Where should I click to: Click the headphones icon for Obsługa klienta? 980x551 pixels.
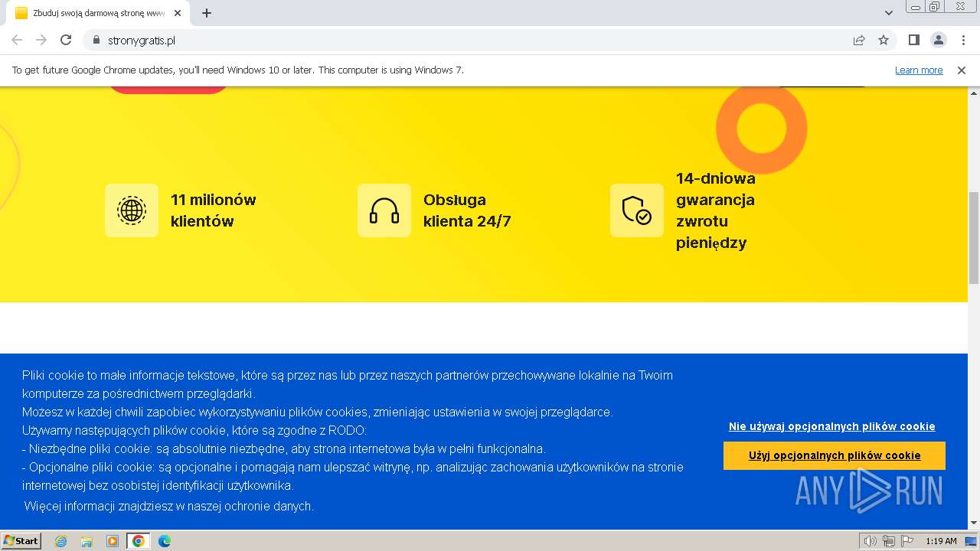click(384, 210)
